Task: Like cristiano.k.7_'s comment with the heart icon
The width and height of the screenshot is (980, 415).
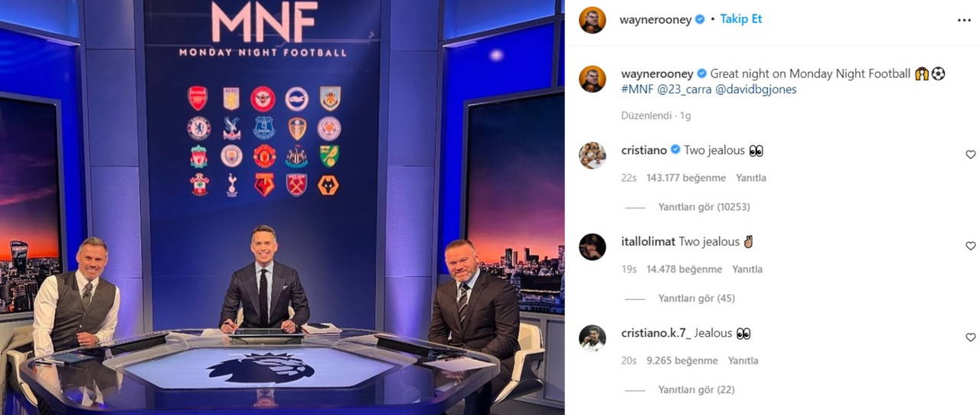Action: pos(971,337)
